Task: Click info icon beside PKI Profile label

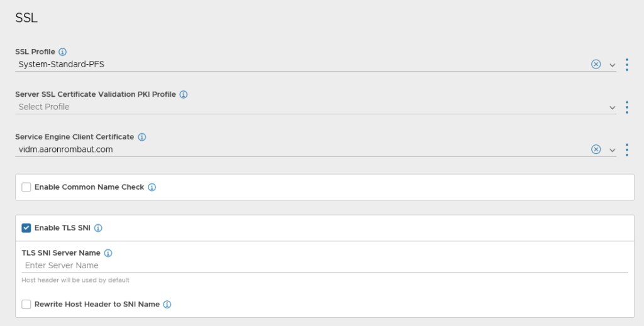Action: click(x=184, y=94)
